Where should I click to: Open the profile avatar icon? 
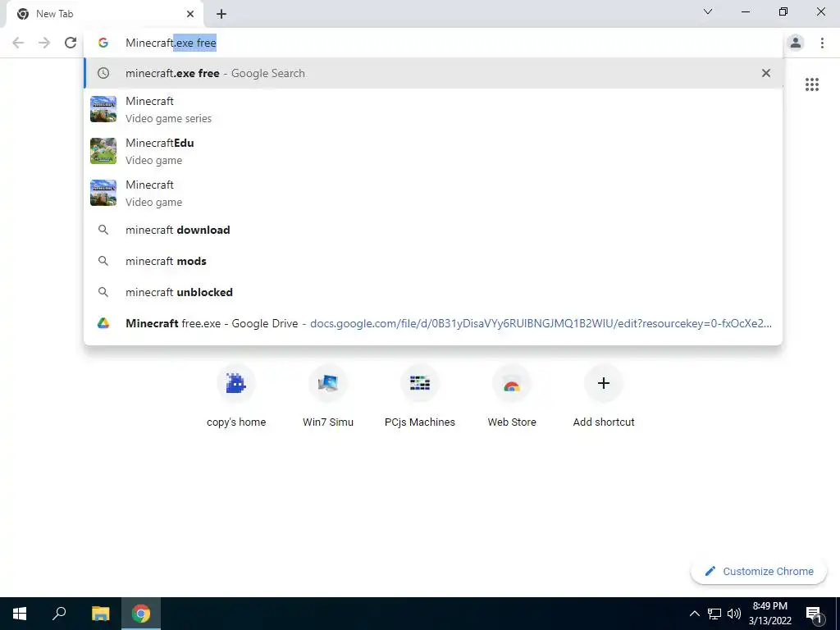[796, 43]
